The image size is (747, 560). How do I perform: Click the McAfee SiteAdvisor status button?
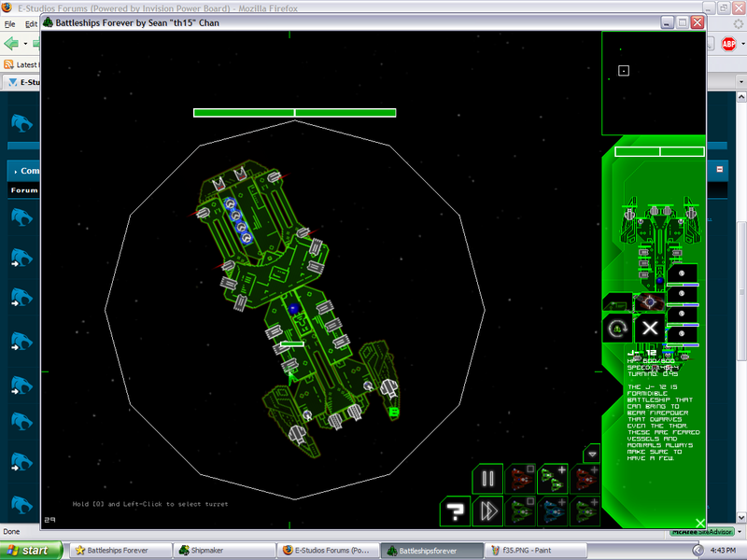[x=702, y=531]
